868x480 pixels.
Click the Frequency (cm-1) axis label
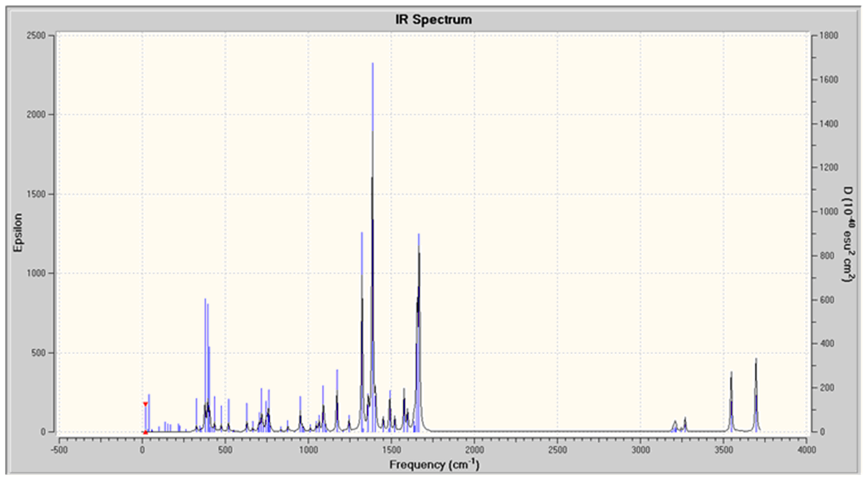434,465
